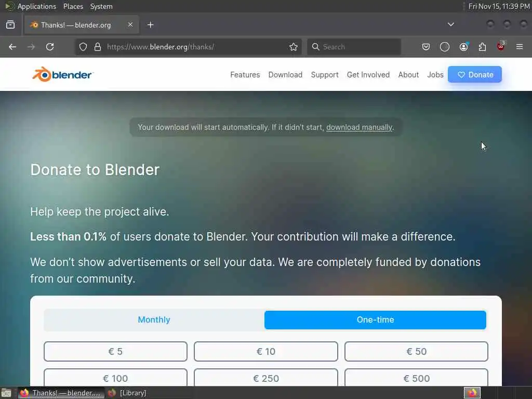Open the About page
Viewport: 532px width, 399px height.
pyautogui.click(x=408, y=75)
